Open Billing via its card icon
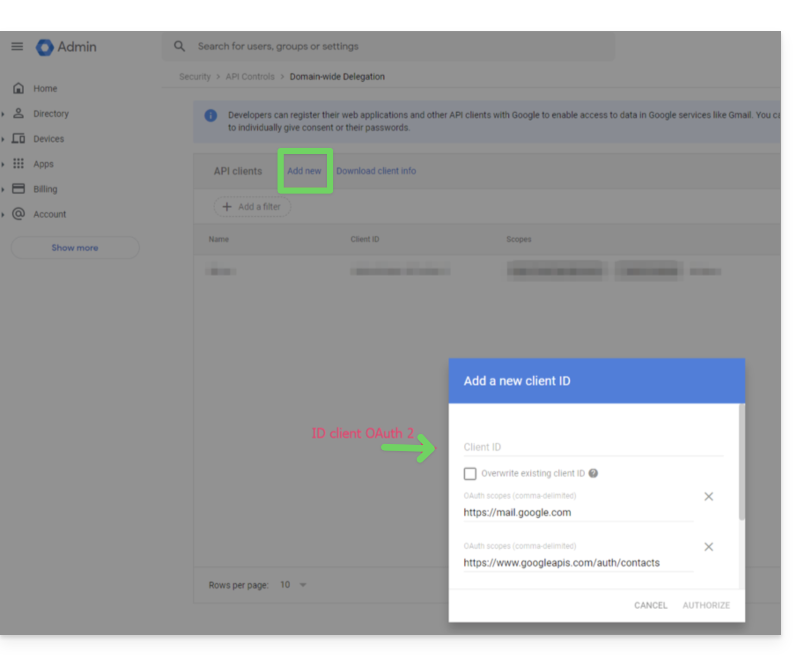812x666 pixels. [18, 189]
